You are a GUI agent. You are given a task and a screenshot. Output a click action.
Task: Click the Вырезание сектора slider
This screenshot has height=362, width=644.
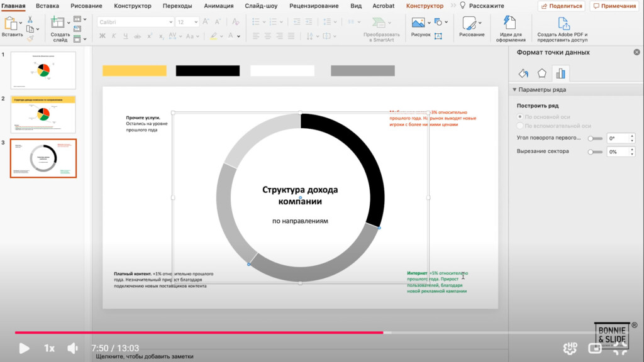[x=595, y=152]
